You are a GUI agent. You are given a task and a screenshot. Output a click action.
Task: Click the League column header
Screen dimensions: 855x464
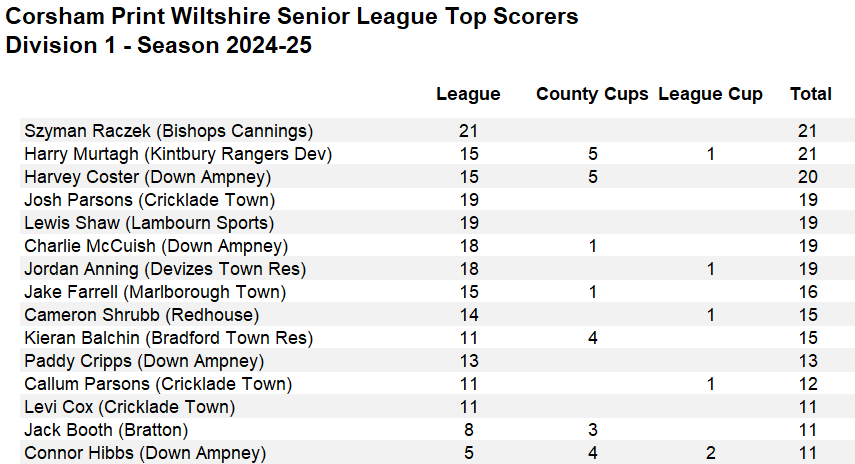pos(468,94)
